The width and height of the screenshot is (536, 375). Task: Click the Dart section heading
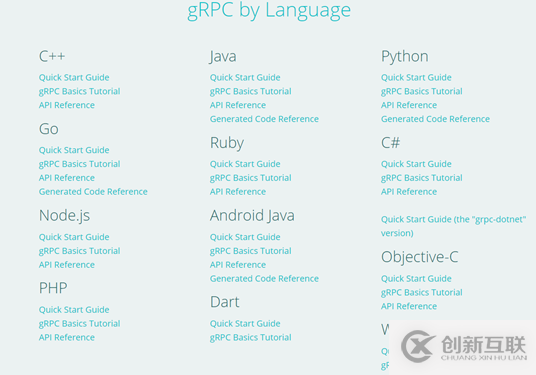click(x=225, y=302)
